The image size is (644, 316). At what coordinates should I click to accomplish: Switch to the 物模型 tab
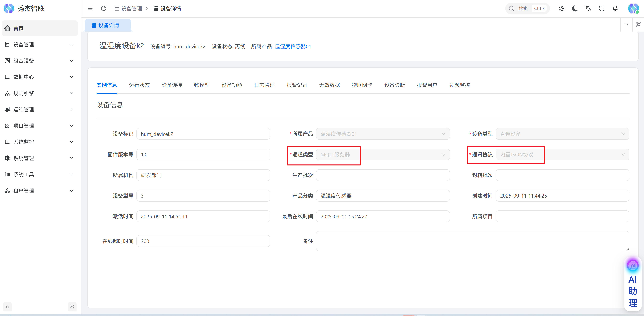point(202,85)
